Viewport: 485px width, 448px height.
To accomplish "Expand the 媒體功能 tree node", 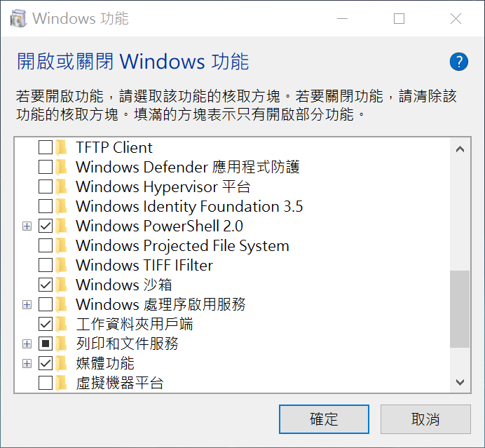I will [27, 364].
